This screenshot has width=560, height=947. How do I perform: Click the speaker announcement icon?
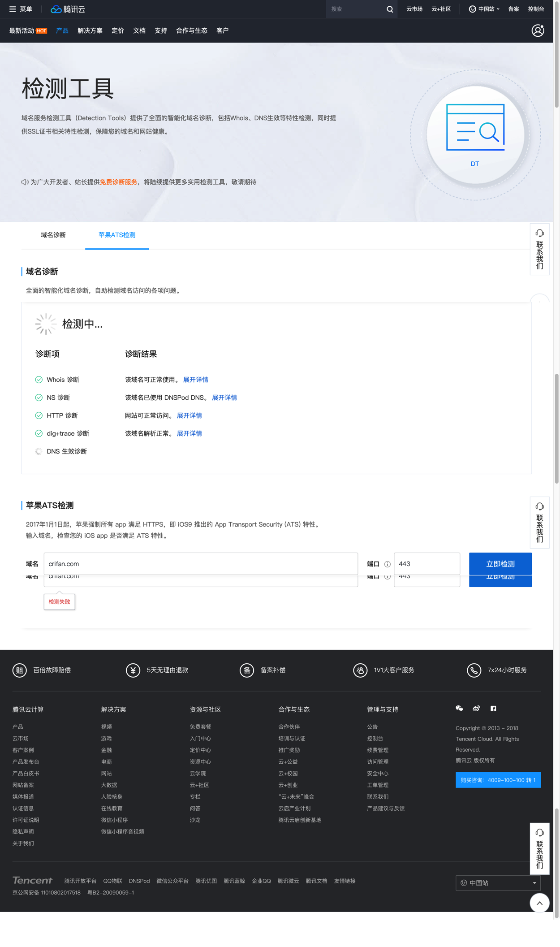(x=25, y=182)
